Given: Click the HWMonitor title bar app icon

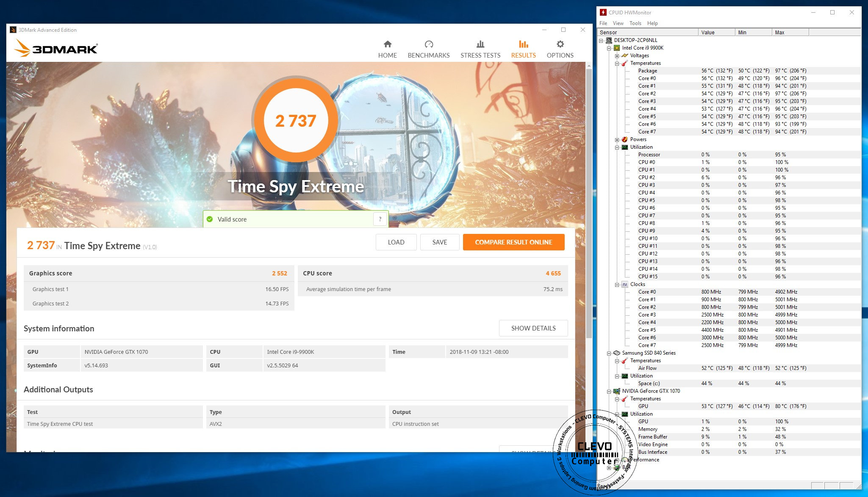Looking at the screenshot, I should click(x=603, y=12).
